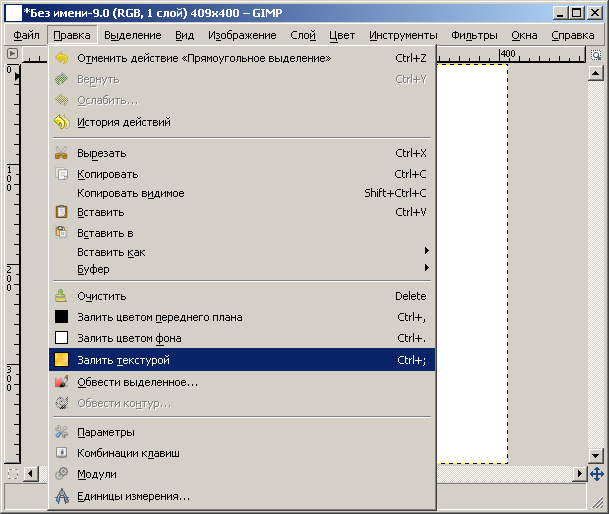This screenshot has width=609, height=514.
Task: Click the vertical scrollbar down arrow
Action: click(x=596, y=455)
